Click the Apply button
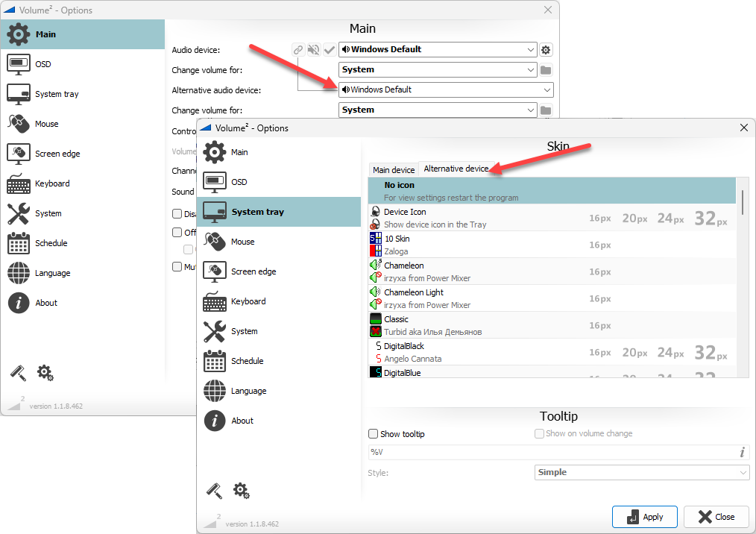 (x=645, y=517)
